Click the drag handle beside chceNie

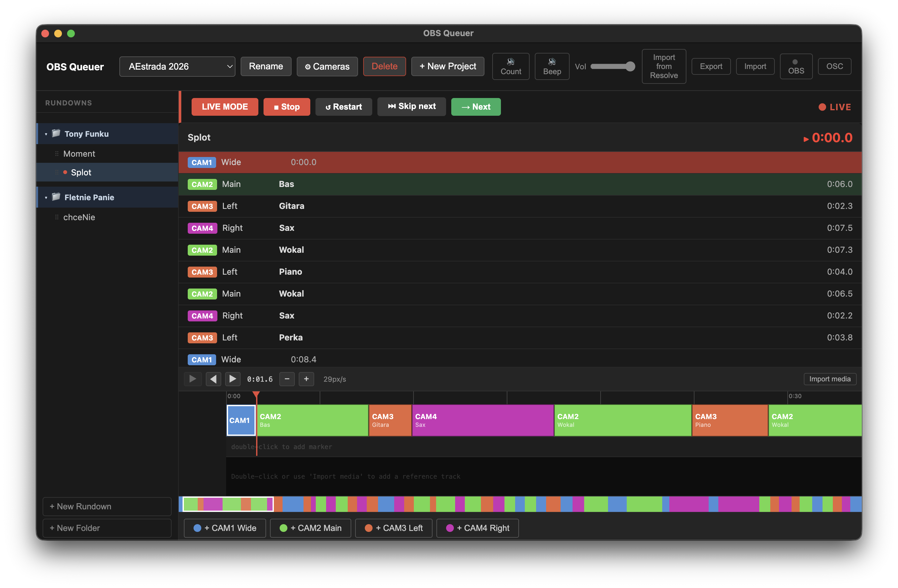(x=56, y=217)
